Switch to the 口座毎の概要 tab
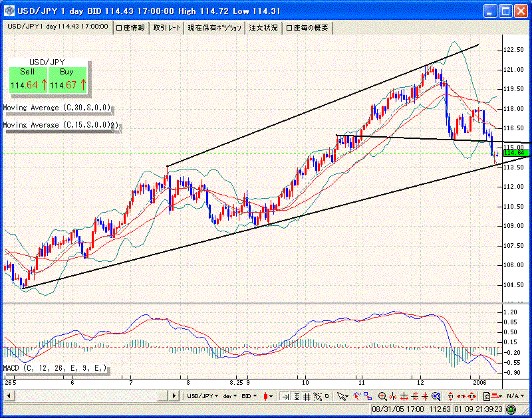Image resolution: width=532 pixels, height=418 pixels. click(x=307, y=28)
